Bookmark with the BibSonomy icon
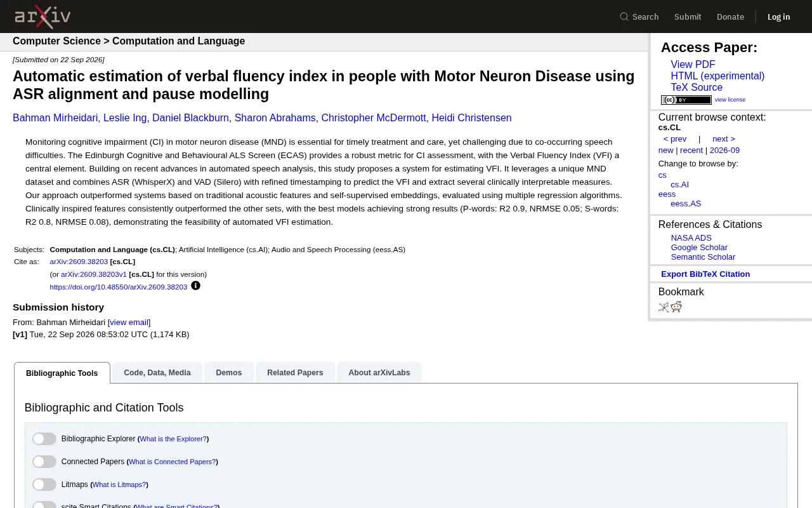Viewport: 812px width, 508px height. (664, 307)
